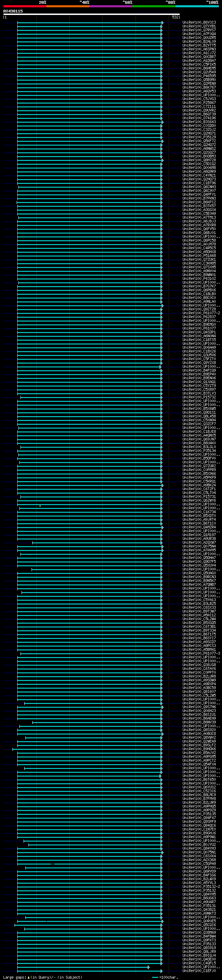Select hit label UniRef100_Q1M197
The width and height of the screenshot is (222, 980).
199,535
